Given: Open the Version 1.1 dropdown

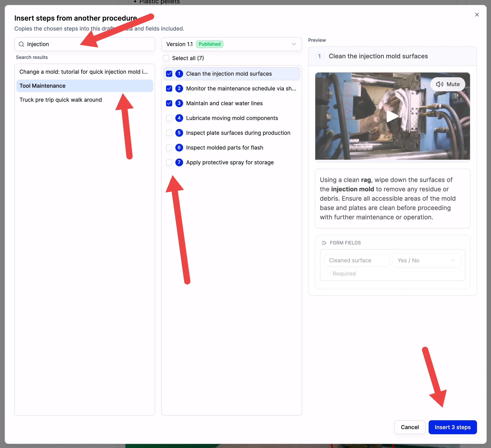Looking at the screenshot, I should pos(231,44).
